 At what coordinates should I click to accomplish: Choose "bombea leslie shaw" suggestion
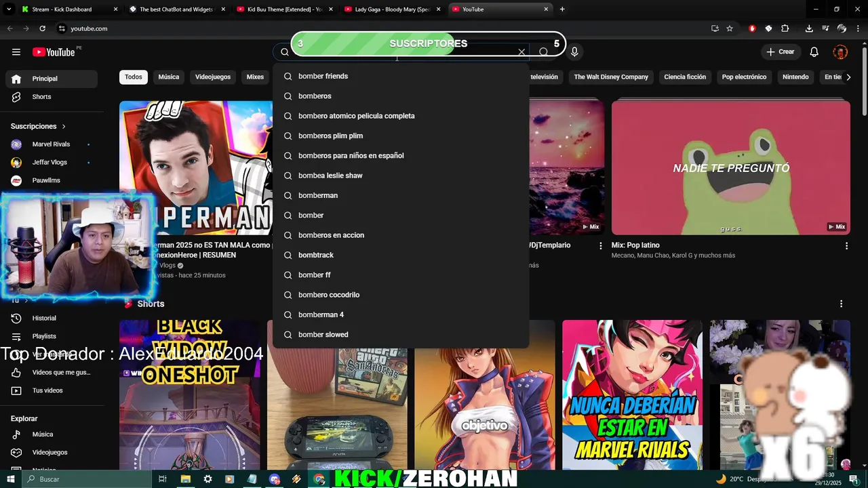click(x=401, y=176)
